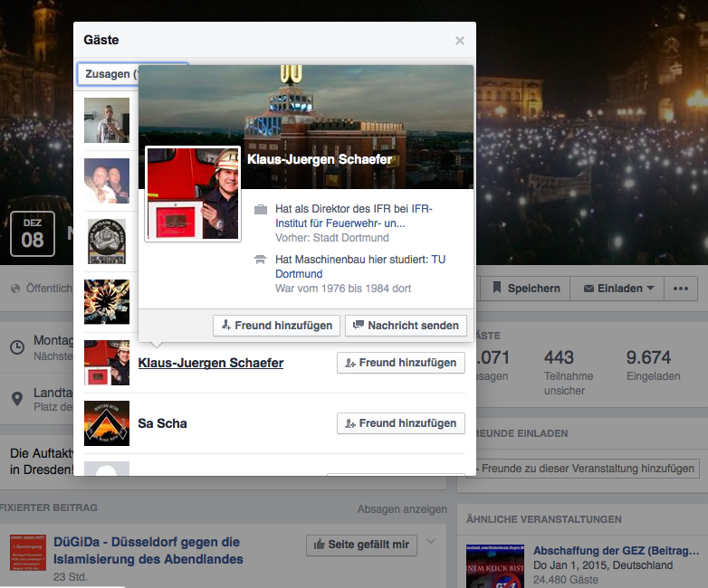The width and height of the screenshot is (708, 588).
Task: Click the envelope icon on Einladen button
Action: [588, 289]
